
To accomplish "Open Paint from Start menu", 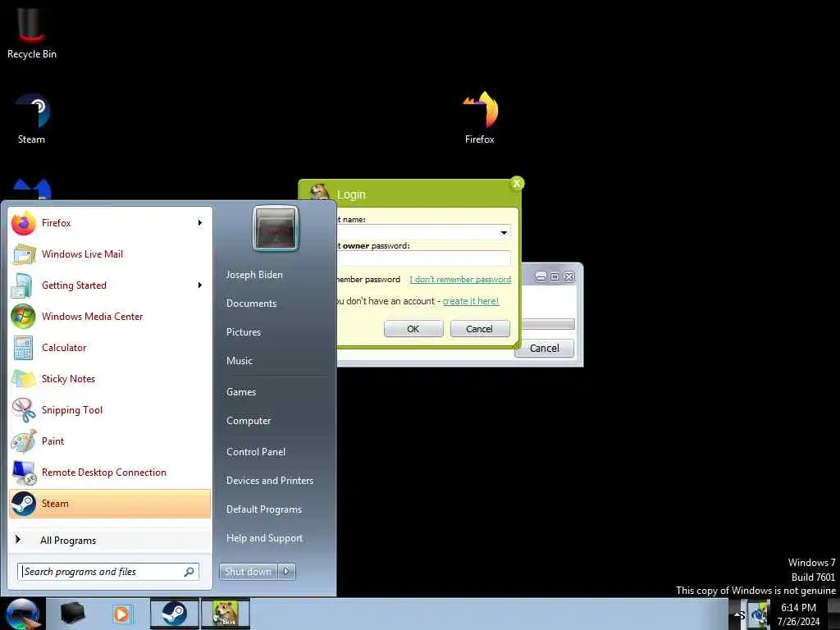I will [x=110, y=441].
